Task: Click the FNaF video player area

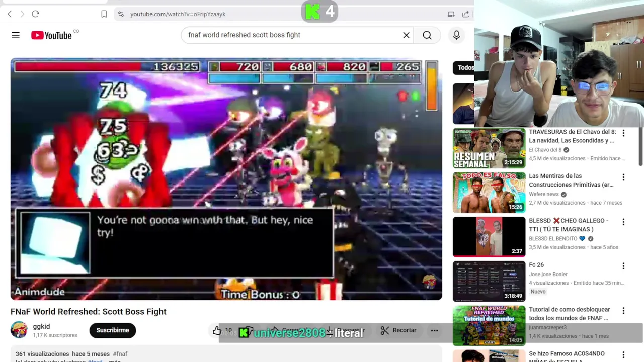Action: click(226, 179)
